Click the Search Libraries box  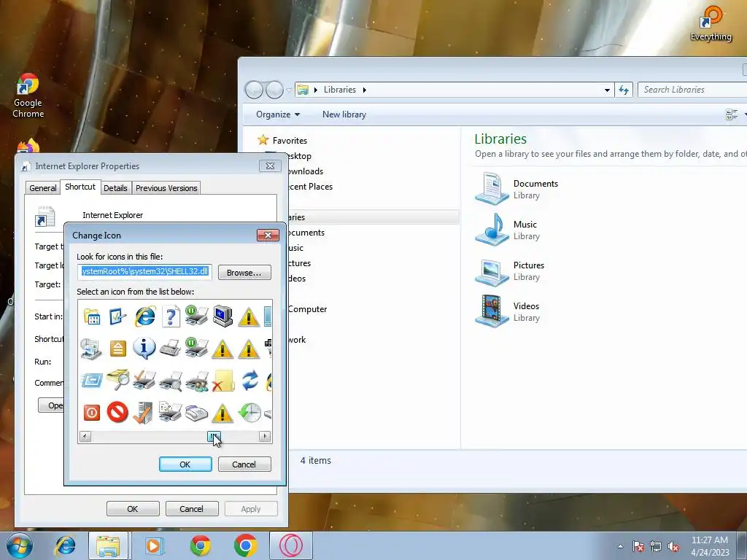[x=692, y=90]
